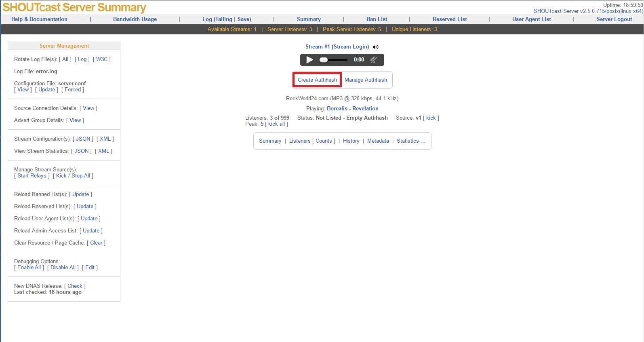Mute the audio player volume icon

374,60
